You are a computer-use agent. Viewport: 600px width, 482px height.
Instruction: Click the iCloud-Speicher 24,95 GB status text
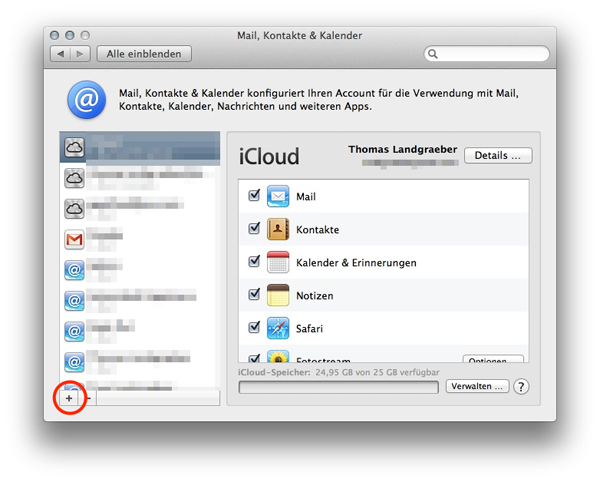(339, 372)
